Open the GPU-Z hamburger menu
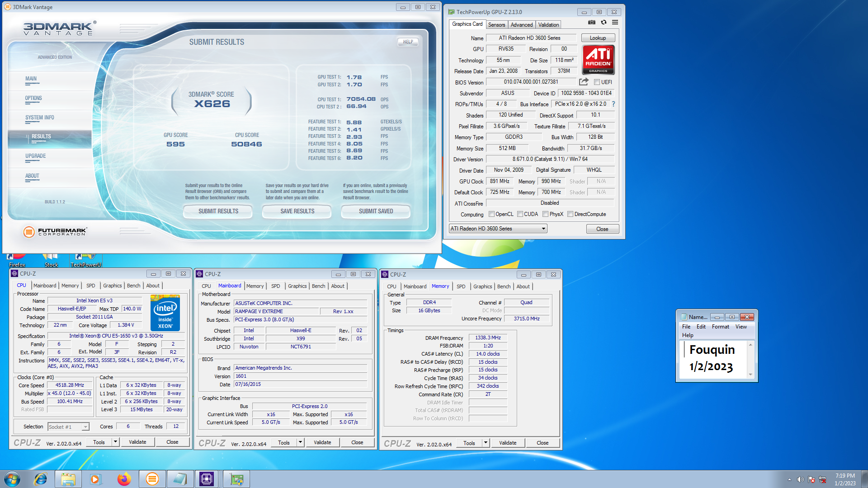The height and width of the screenshot is (488, 868). click(x=615, y=22)
